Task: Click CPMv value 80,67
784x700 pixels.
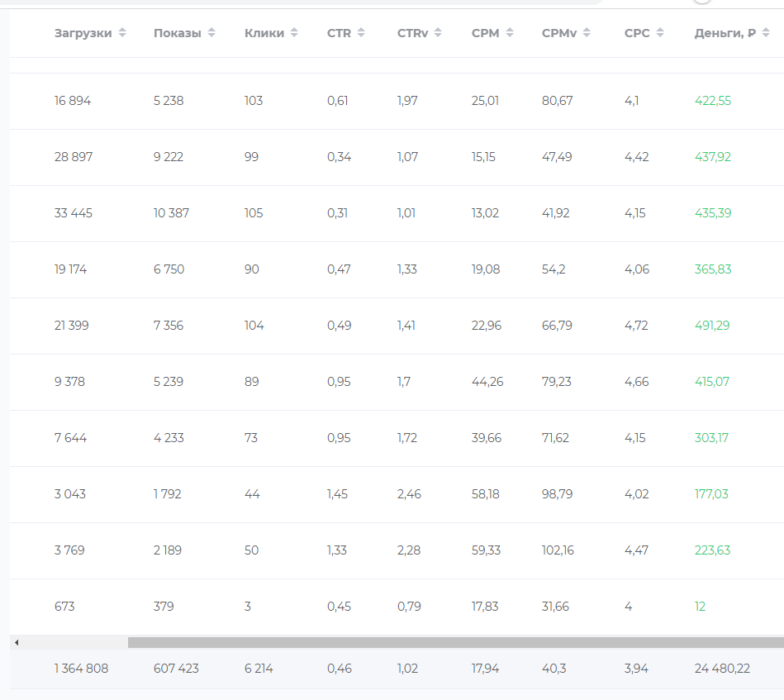Action: coord(558,101)
